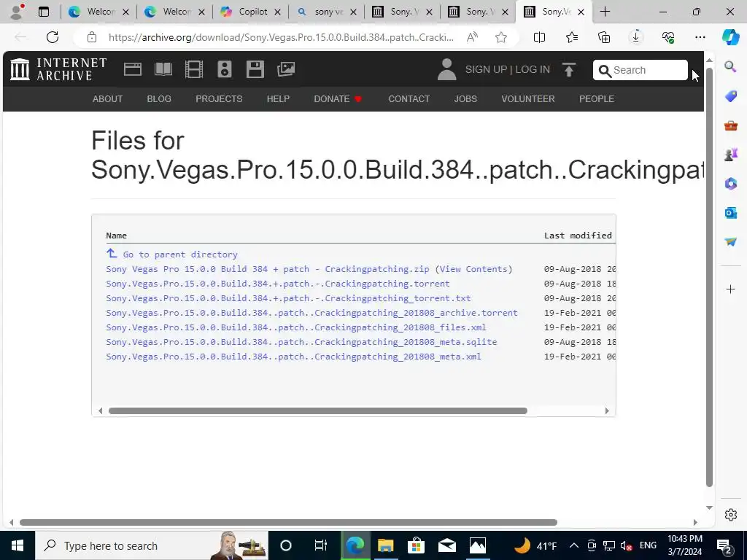
Task: Open the Crackingpatching_201808_files.xml link
Action: coord(296,327)
